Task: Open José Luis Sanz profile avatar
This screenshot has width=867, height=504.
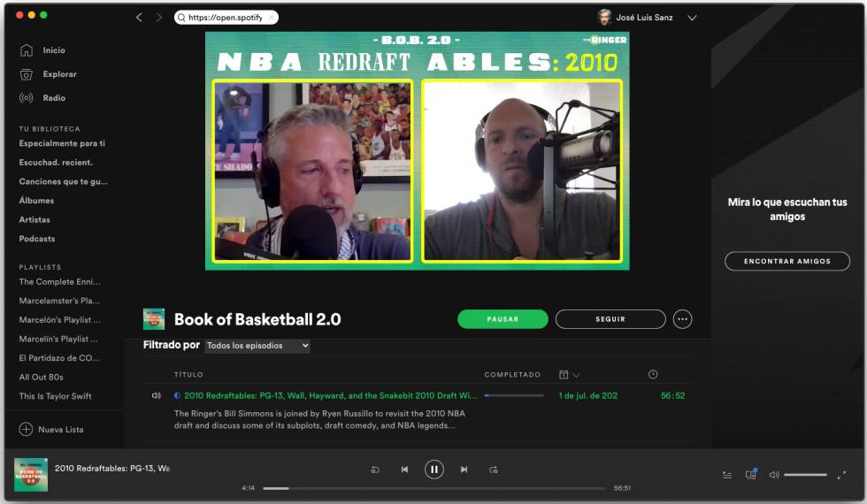Action: pos(604,18)
